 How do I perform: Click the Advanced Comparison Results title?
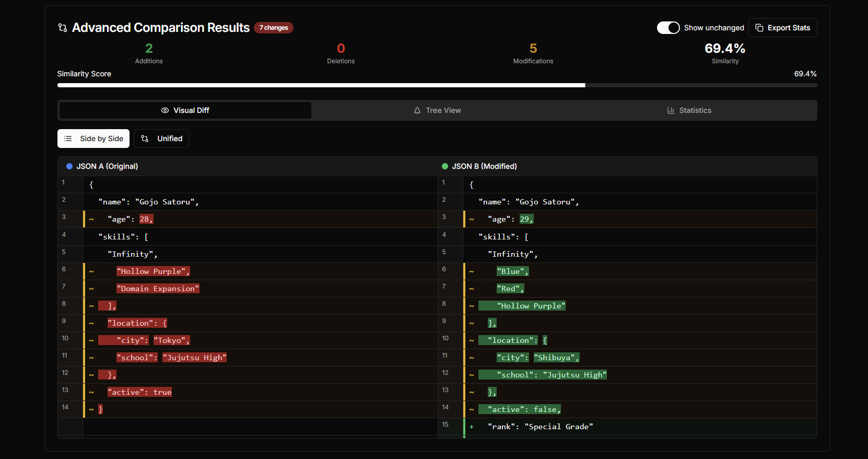pos(161,28)
